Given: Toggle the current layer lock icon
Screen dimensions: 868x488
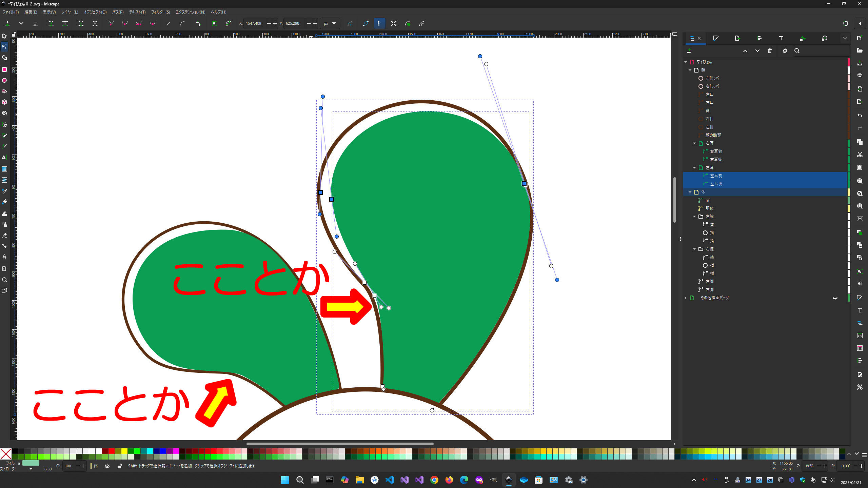Looking at the screenshot, I should click(119, 466).
